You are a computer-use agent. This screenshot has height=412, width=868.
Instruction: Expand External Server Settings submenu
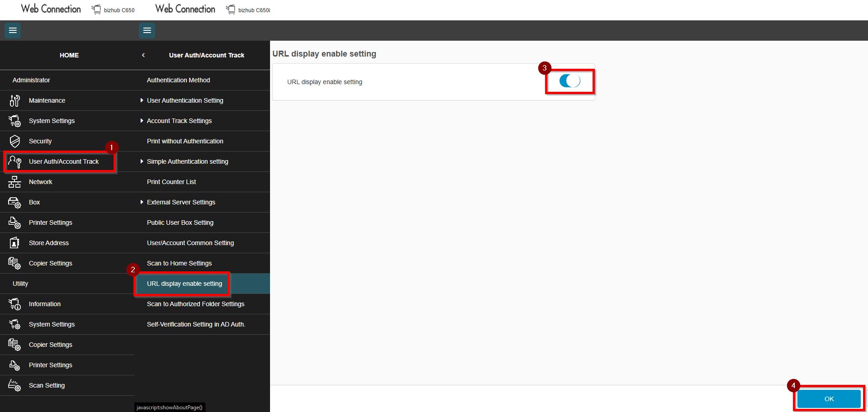[x=181, y=202]
